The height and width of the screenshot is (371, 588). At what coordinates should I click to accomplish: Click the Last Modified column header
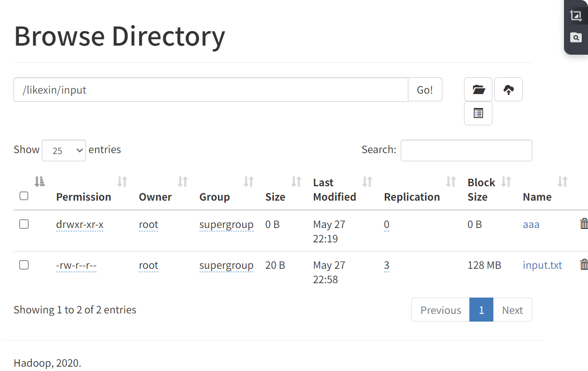pyautogui.click(x=334, y=190)
